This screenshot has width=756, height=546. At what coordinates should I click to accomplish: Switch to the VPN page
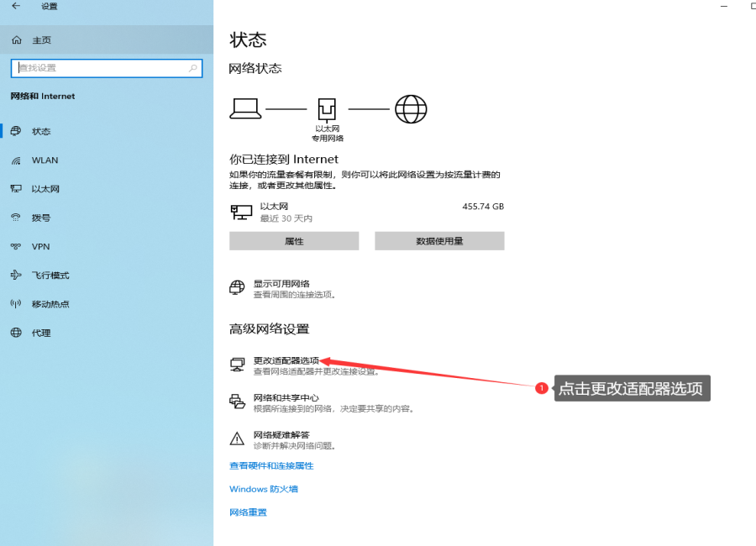point(107,246)
